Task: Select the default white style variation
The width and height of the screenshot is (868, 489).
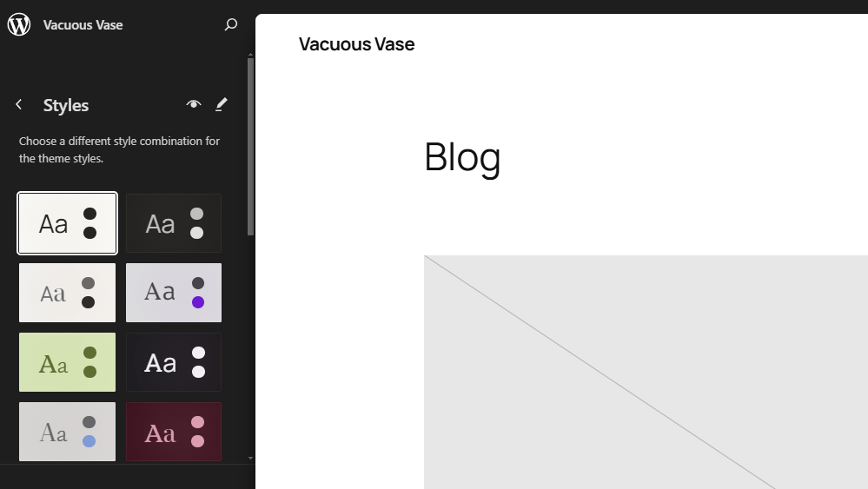Action: coord(68,223)
